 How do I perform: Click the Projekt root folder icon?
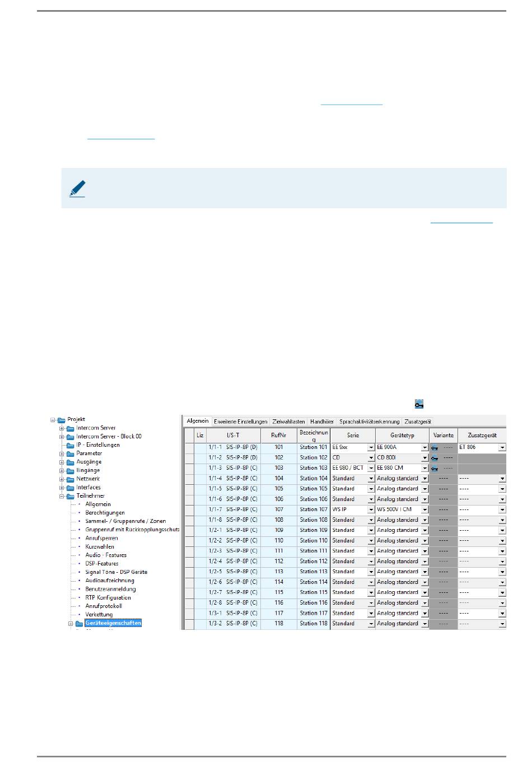point(62,419)
